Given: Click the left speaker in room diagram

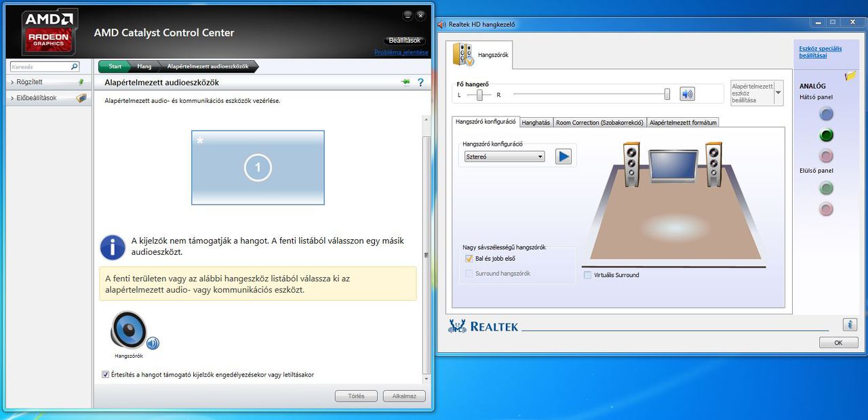Looking at the screenshot, I should point(631,165).
